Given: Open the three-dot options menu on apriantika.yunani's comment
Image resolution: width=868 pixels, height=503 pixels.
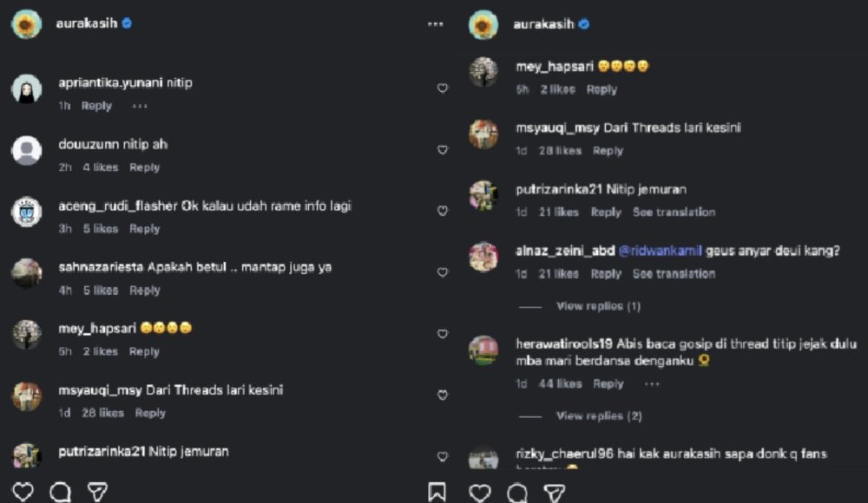Looking at the screenshot, I should pos(139,106).
